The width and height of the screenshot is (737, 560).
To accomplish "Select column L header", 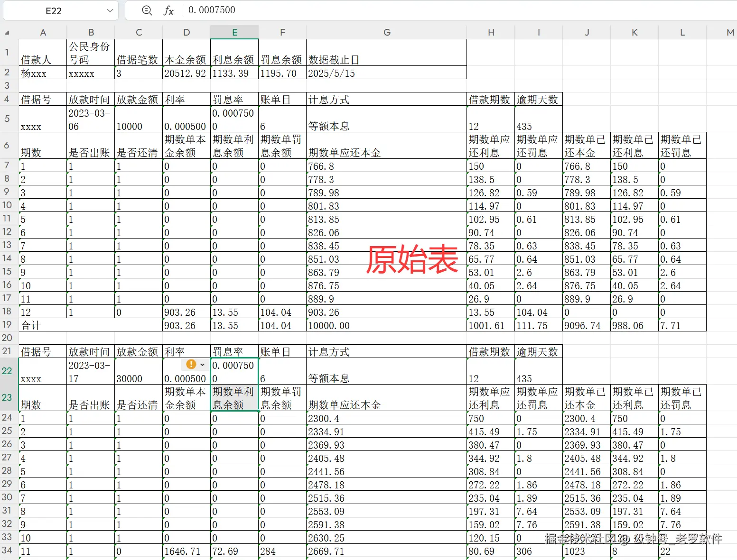I will [x=682, y=32].
